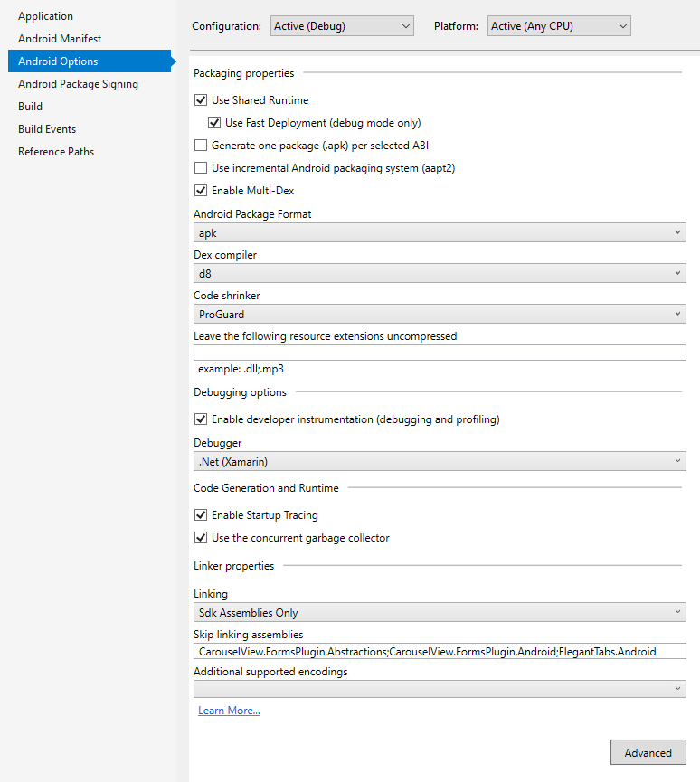The image size is (700, 782).
Task: Open the Dex compiler d8 dropdown
Action: tap(440, 273)
